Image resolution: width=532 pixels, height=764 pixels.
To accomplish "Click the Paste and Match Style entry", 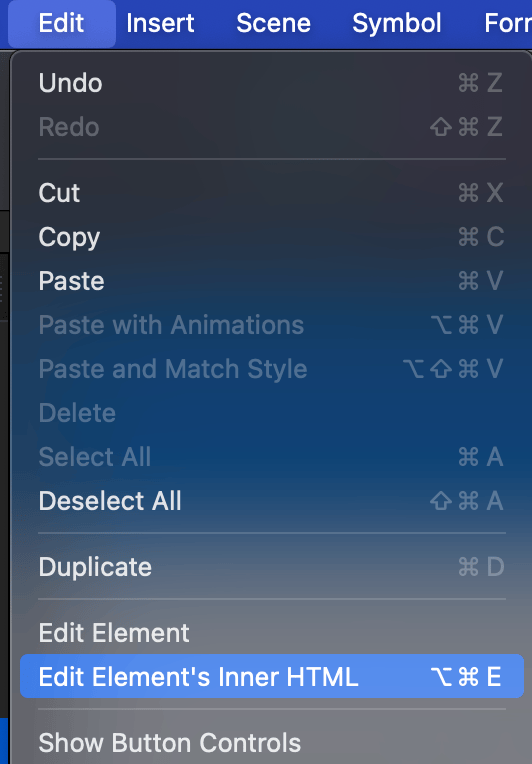I will click(272, 369).
